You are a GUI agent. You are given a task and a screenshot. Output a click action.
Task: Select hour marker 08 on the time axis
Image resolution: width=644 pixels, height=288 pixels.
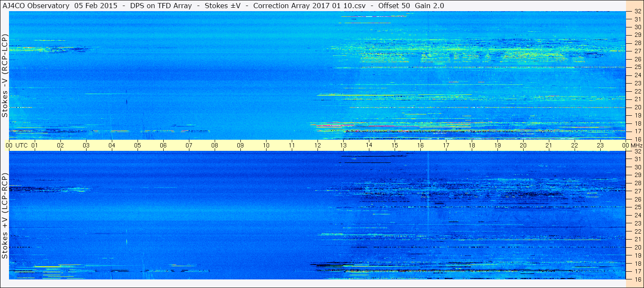[215, 145]
